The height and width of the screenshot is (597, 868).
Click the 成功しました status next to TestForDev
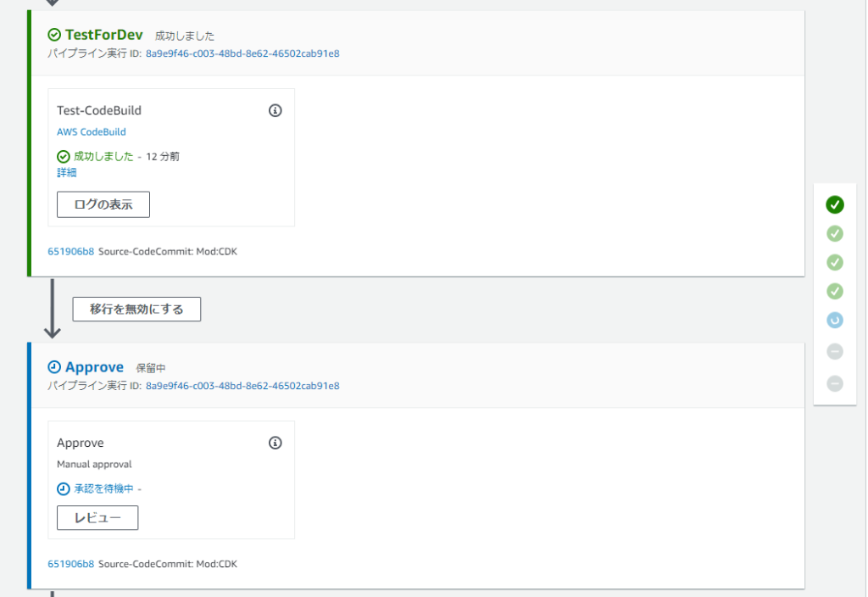tap(185, 36)
